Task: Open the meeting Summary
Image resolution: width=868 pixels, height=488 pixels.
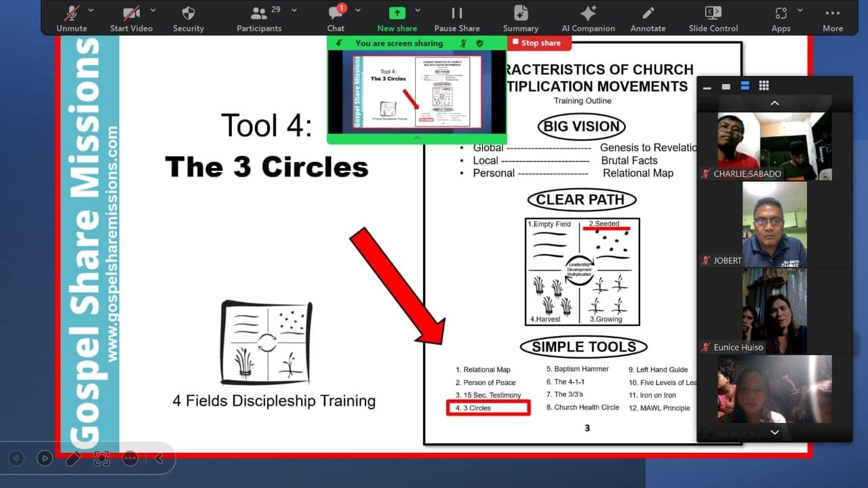Action: [521, 18]
